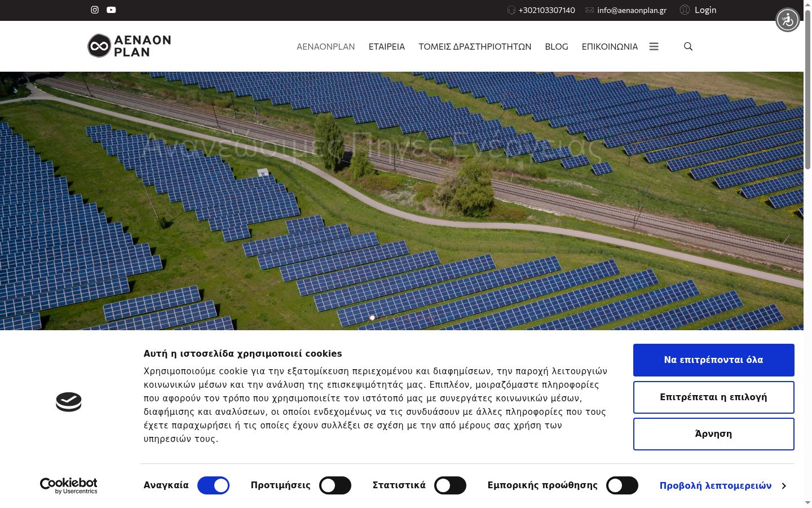812x508 pixels.
Task: Open the hamburger menu icon
Action: 654,46
